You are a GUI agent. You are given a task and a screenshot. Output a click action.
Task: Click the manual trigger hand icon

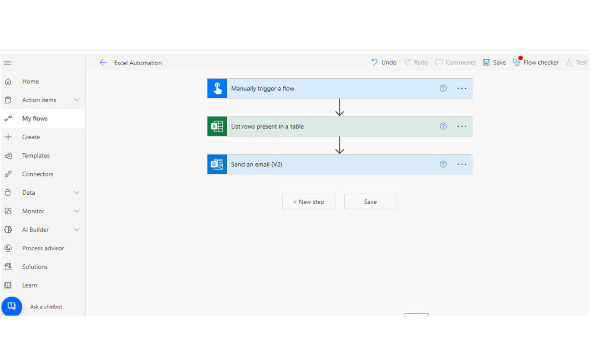coord(217,88)
